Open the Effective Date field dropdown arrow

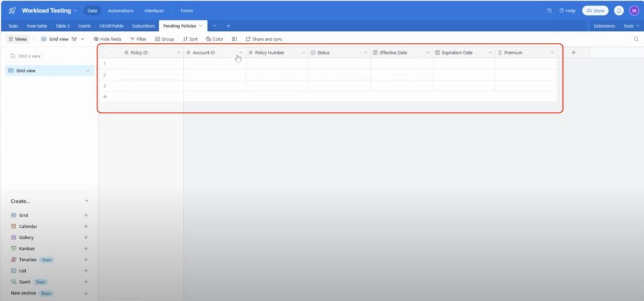[x=428, y=53]
